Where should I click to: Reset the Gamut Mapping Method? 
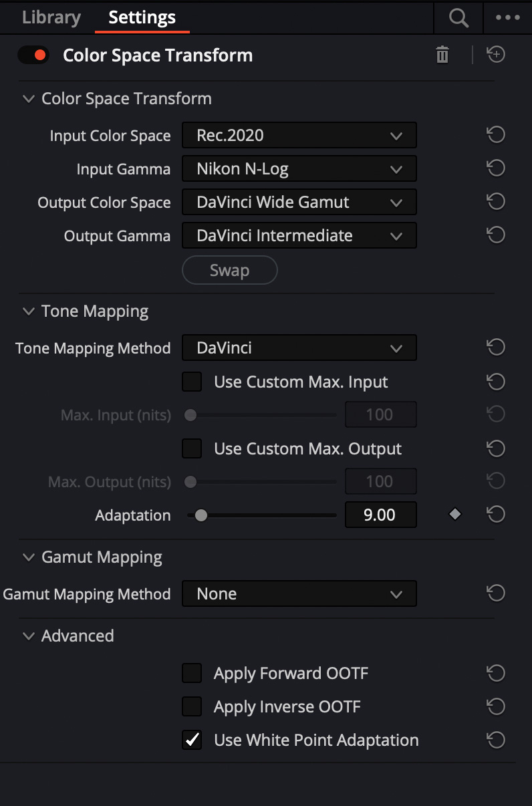coord(495,593)
